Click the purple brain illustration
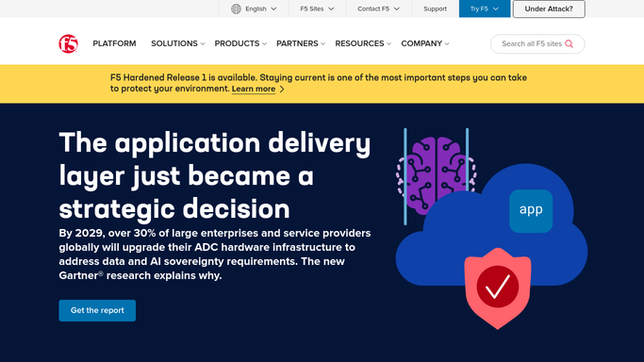Screen dimensions: 644x362 [x=437, y=175]
